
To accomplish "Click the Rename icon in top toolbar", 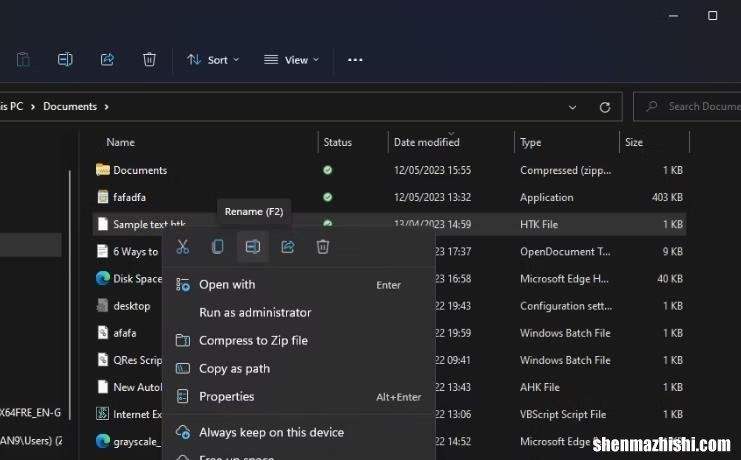I will tap(65, 60).
